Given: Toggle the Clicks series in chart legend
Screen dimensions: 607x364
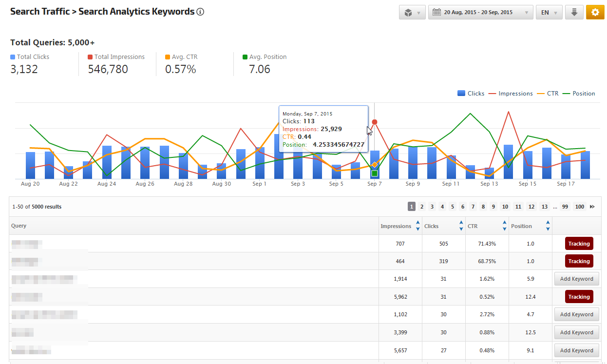Looking at the screenshot, I should tap(471, 94).
